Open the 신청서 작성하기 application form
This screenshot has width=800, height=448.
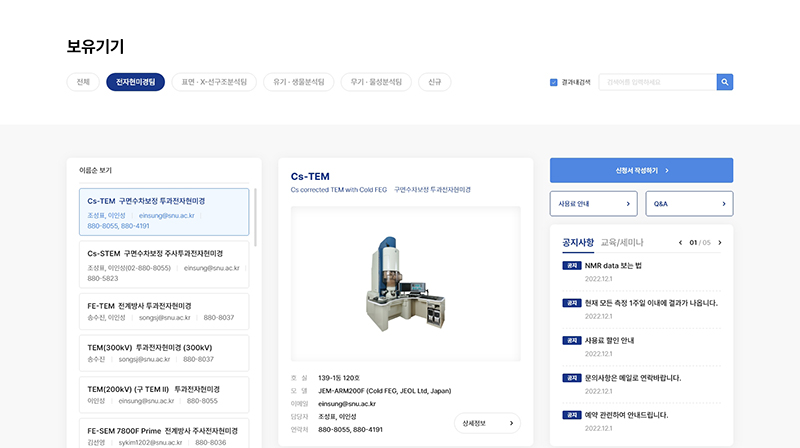641,170
